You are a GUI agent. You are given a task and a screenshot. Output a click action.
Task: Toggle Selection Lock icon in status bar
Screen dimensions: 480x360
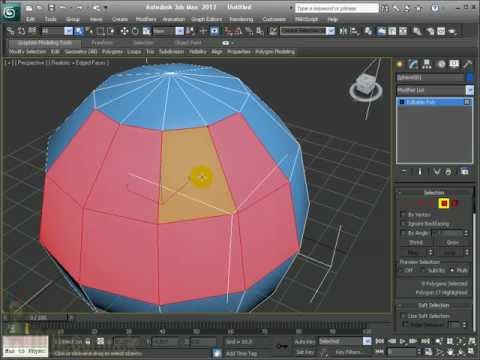(x=88, y=341)
